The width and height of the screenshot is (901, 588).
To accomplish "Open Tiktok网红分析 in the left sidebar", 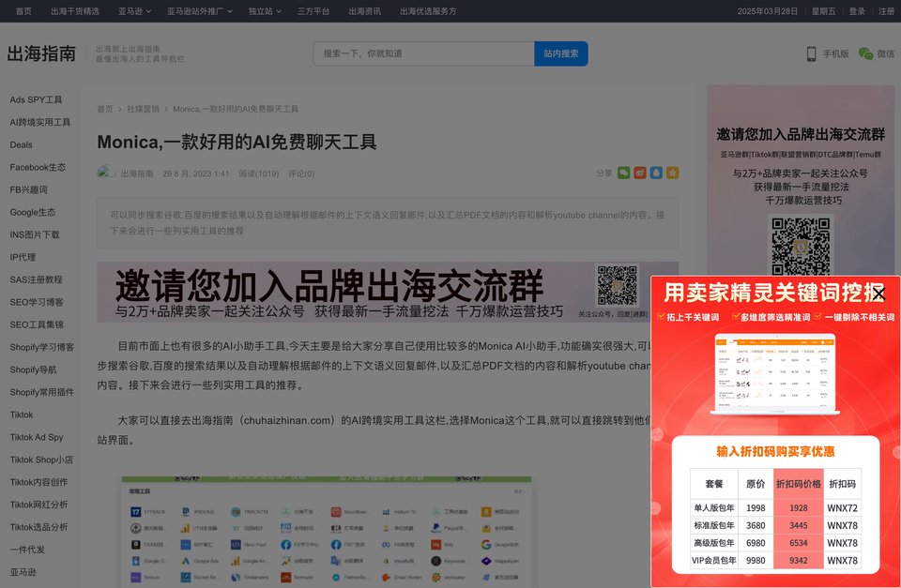I will [38, 505].
